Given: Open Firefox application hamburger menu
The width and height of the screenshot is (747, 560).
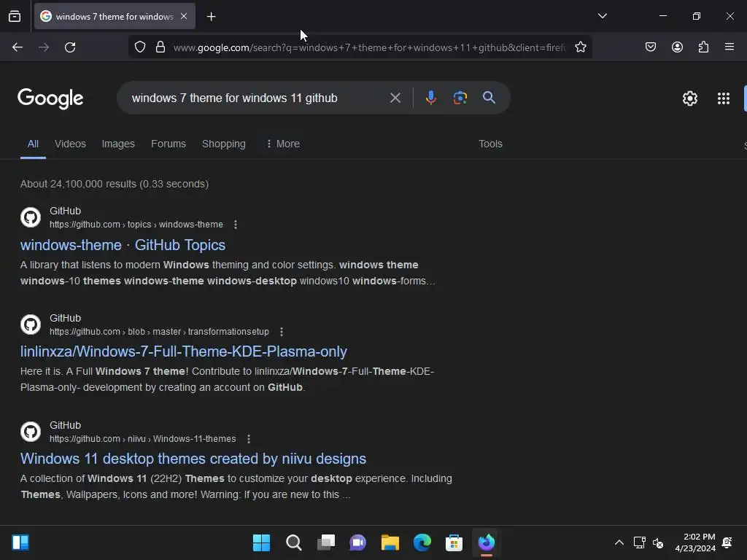Looking at the screenshot, I should coord(729,47).
